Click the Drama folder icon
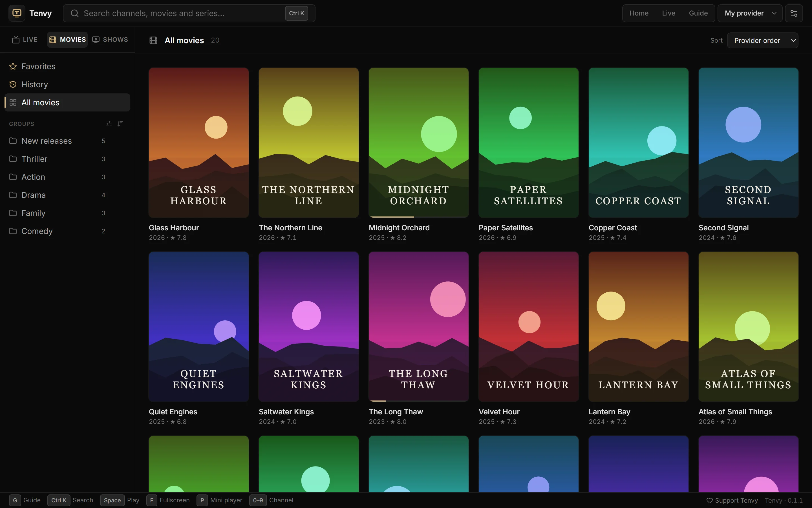Screen dimensions: 812x508 click(x=13, y=195)
